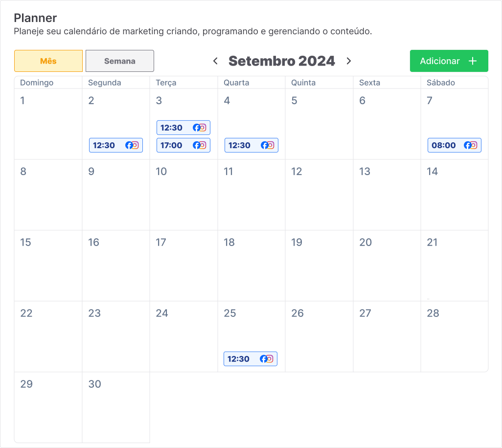The width and height of the screenshot is (502, 448).
Task: Click the Setembro 2024 month title
Action: pos(282,61)
